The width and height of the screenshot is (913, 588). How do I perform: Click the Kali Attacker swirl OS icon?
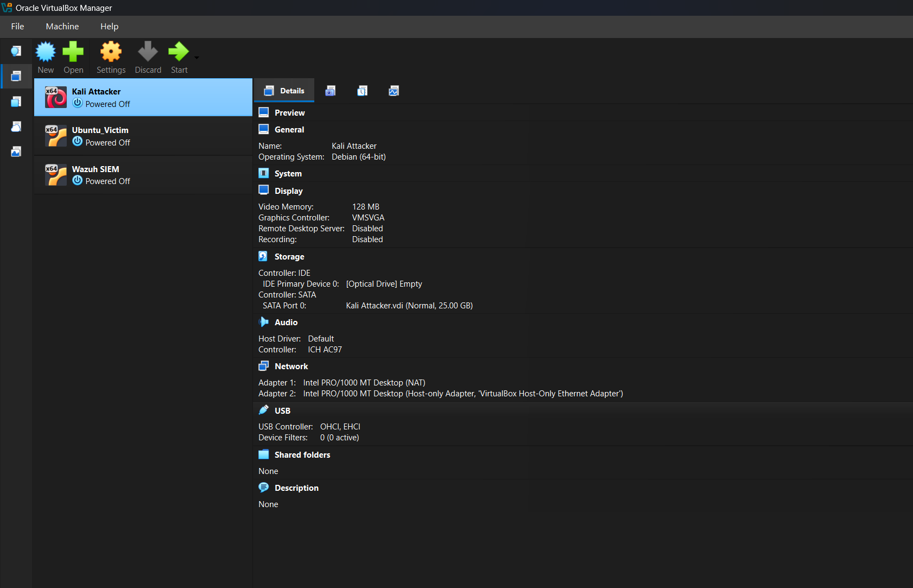point(55,97)
